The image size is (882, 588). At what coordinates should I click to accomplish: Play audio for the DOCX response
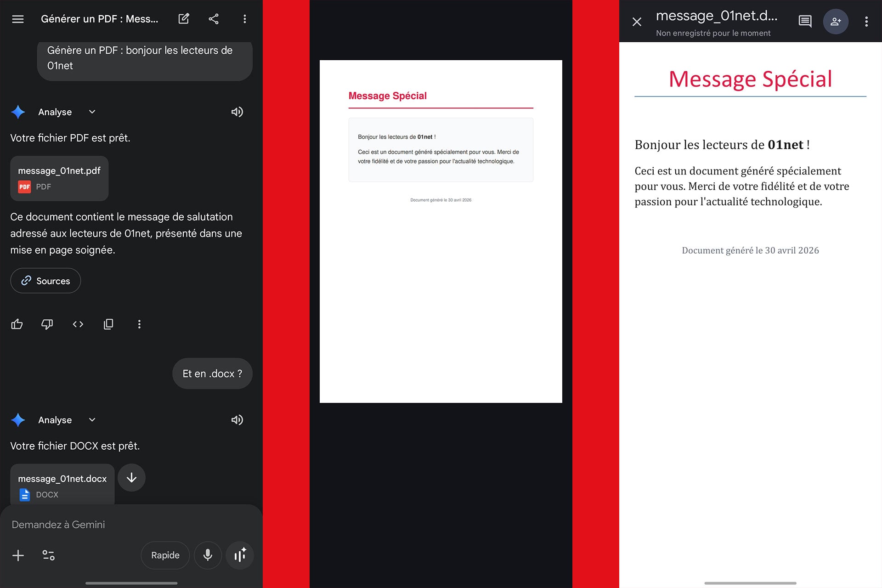pyautogui.click(x=237, y=420)
